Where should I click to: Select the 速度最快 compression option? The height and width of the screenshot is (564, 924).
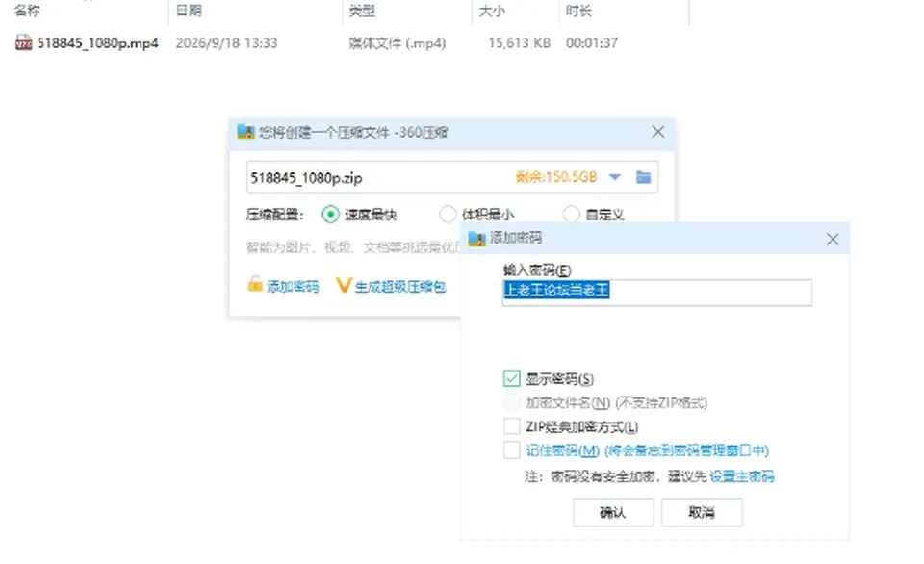click(330, 215)
